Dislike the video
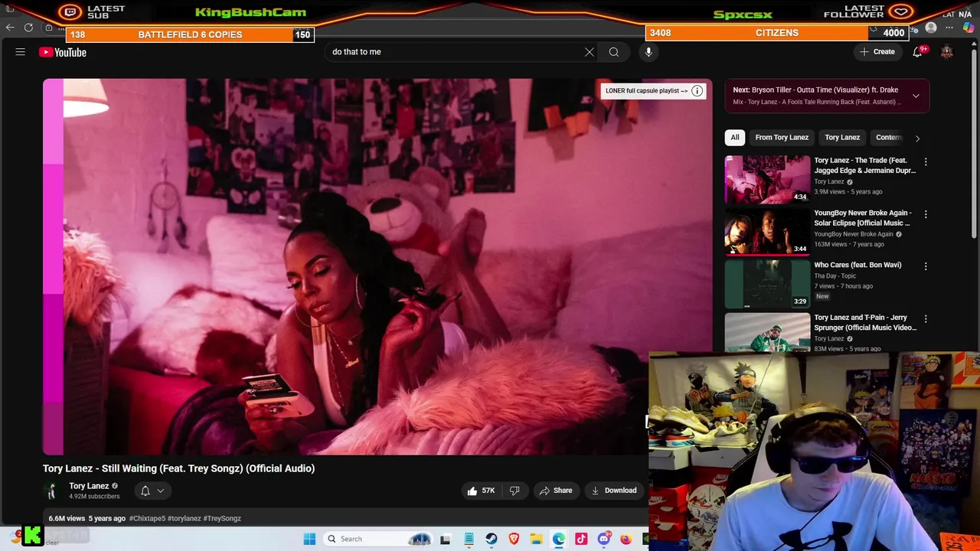Image resolution: width=980 pixels, height=551 pixels. tap(514, 491)
